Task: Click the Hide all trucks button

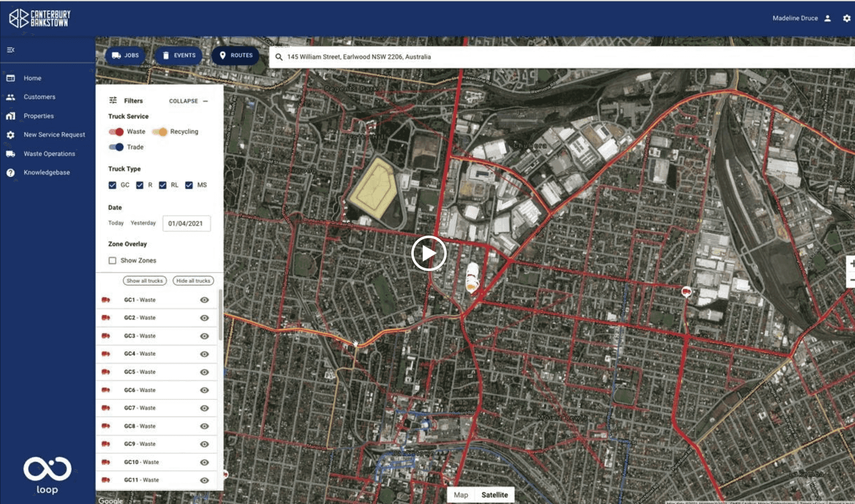Action: point(193,280)
